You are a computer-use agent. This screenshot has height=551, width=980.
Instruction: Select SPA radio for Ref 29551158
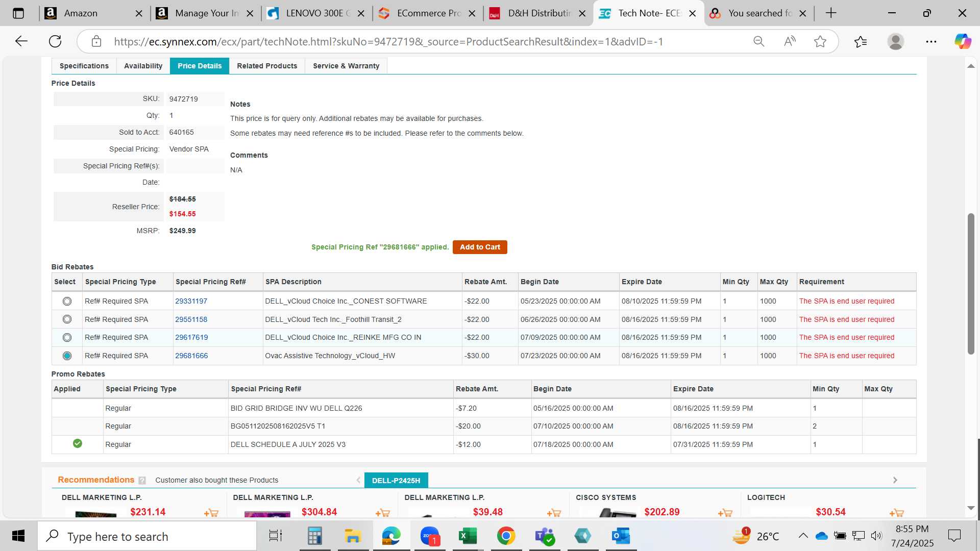[x=67, y=319]
